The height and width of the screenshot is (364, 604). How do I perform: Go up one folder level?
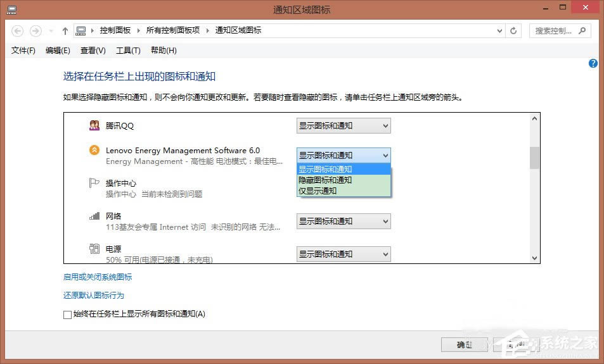point(65,31)
